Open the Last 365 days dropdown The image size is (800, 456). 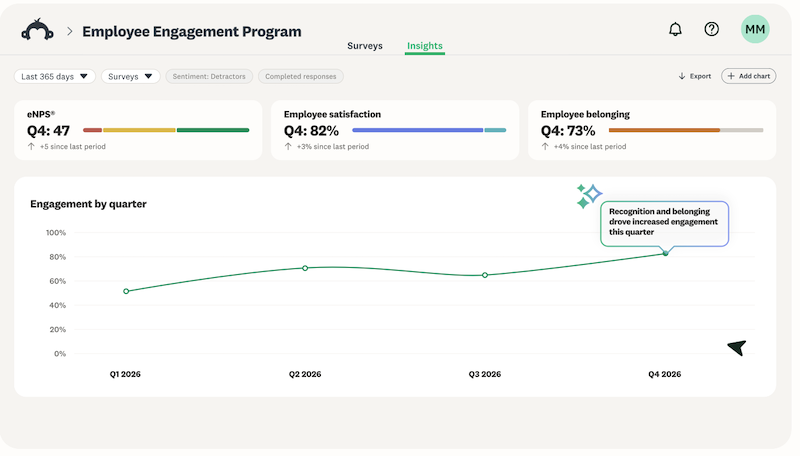point(55,77)
